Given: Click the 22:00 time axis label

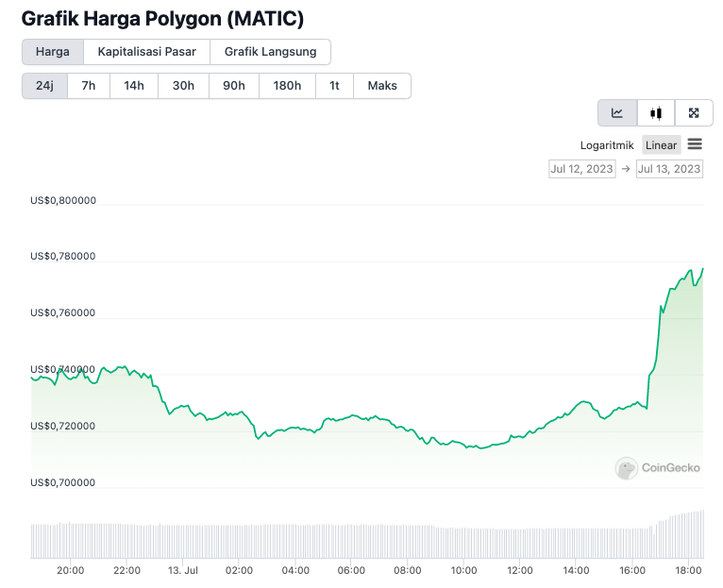Looking at the screenshot, I should tap(126, 570).
